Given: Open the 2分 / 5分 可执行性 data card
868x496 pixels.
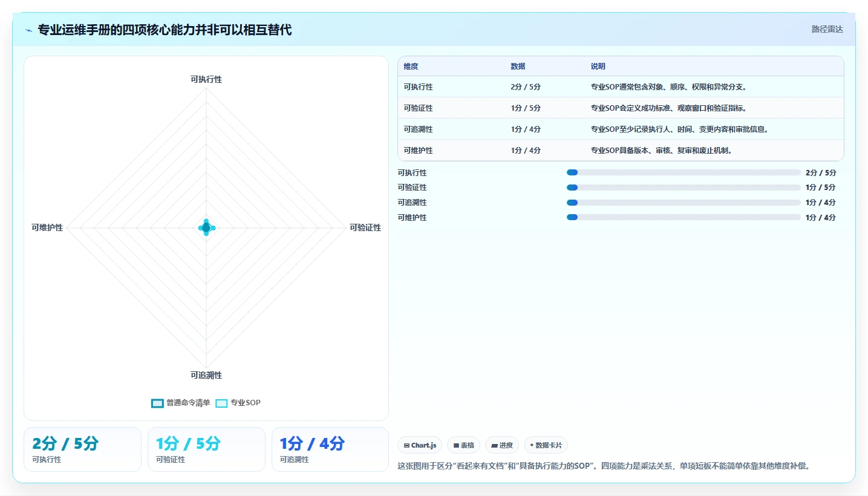Looking at the screenshot, I should (x=82, y=449).
